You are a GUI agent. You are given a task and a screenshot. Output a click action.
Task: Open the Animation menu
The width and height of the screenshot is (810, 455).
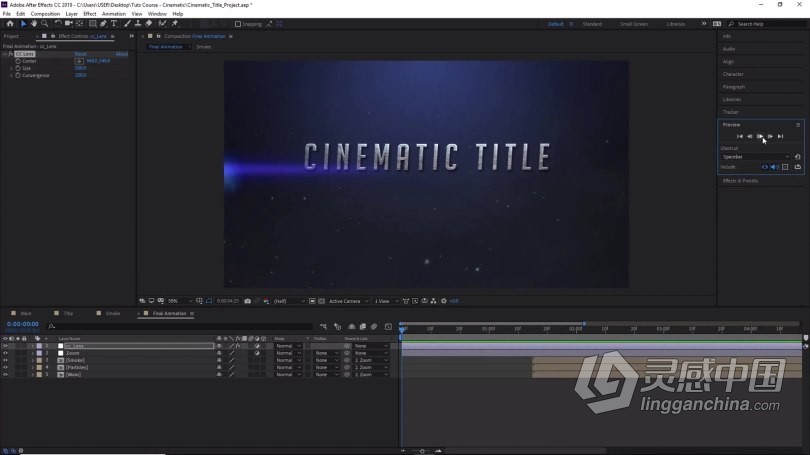(x=114, y=14)
